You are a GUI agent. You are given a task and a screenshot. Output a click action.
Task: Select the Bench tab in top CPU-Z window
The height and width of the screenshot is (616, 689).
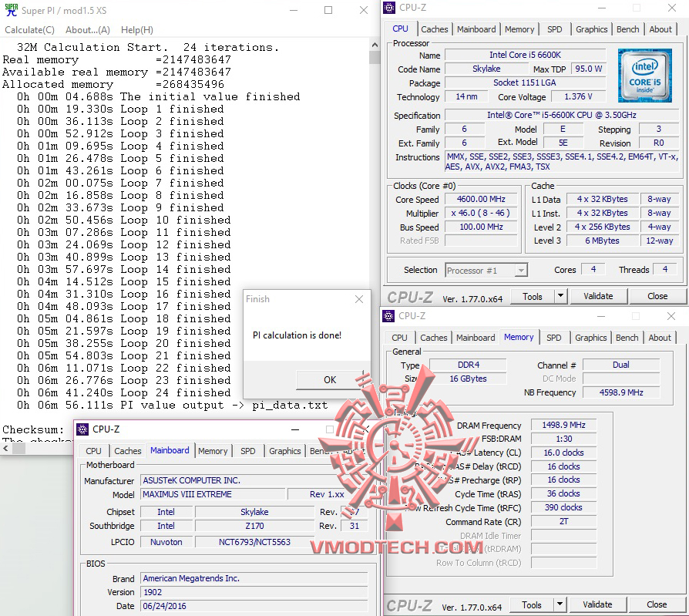pos(627,29)
